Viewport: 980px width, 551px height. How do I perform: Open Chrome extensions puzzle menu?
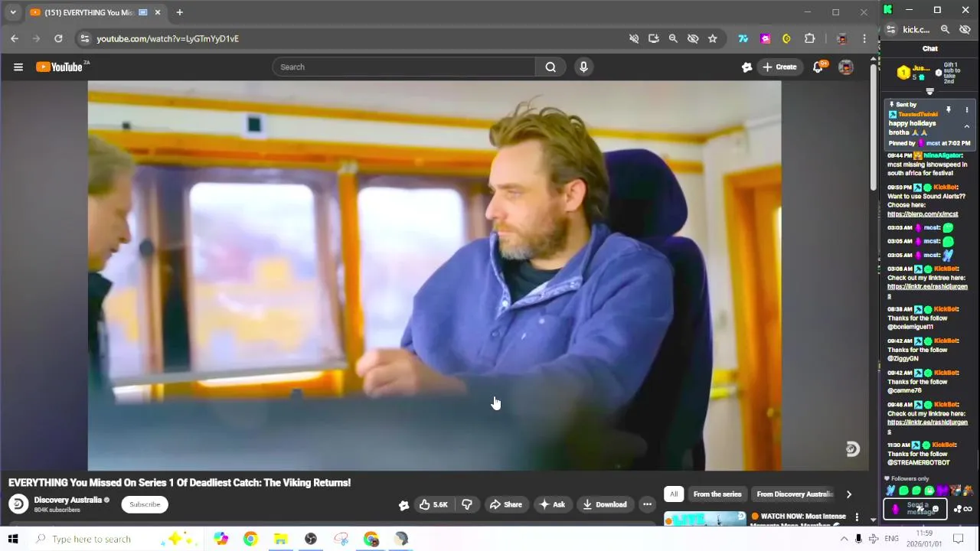pos(809,38)
